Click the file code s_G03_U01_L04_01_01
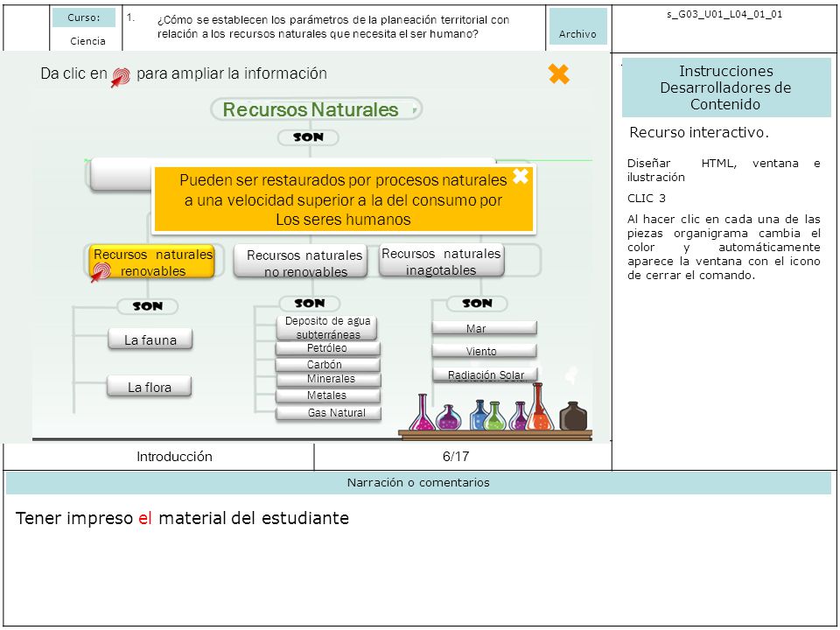The image size is (840, 630). tap(724, 15)
